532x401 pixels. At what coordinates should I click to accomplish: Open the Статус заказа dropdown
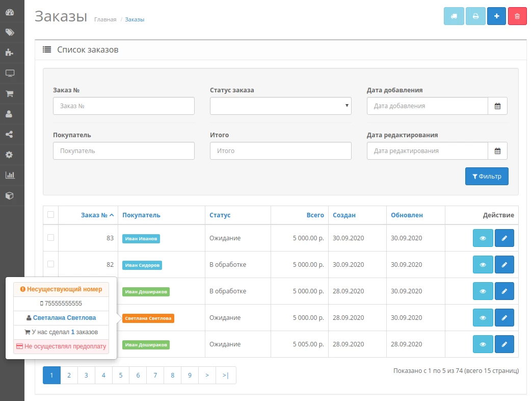click(x=281, y=106)
